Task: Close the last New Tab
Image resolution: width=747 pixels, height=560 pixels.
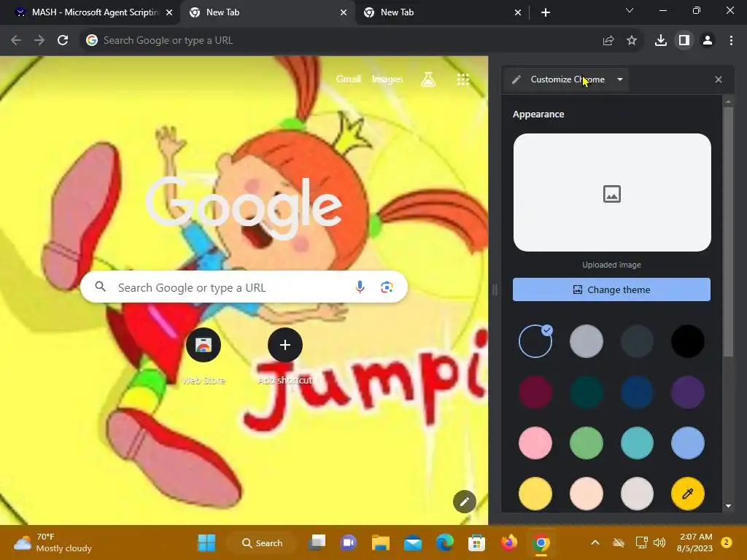Action: tap(518, 13)
